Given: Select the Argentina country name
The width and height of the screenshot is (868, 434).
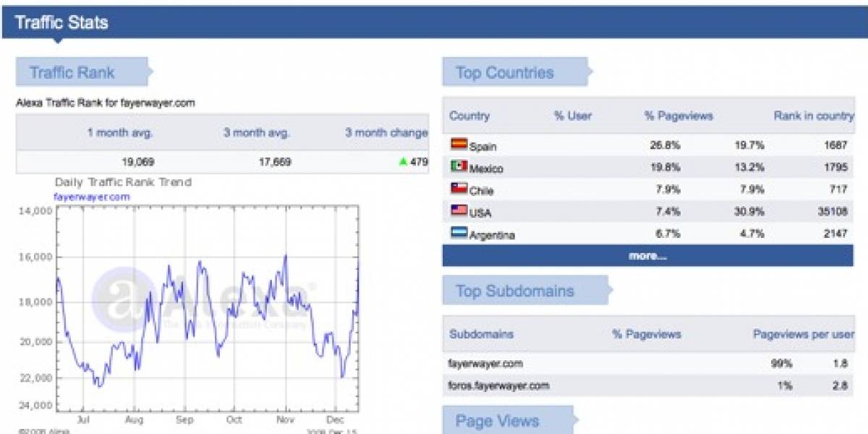Looking at the screenshot, I should [492, 235].
